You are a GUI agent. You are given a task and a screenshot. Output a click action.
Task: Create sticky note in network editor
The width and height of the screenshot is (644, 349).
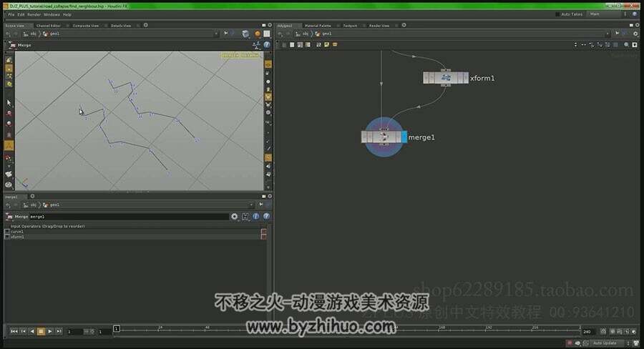[326, 45]
